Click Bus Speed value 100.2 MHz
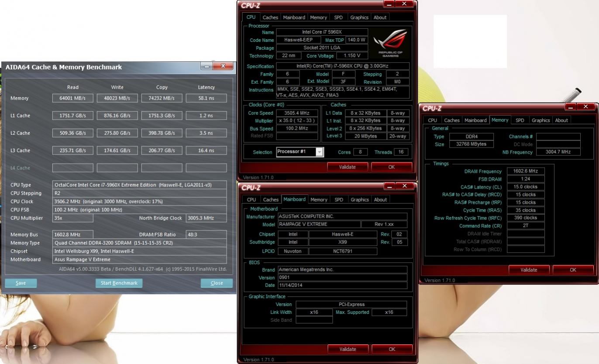The image size is (599, 364). coord(297,129)
